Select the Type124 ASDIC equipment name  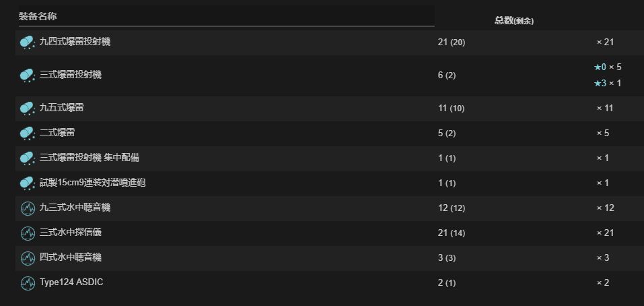pyautogui.click(x=71, y=282)
